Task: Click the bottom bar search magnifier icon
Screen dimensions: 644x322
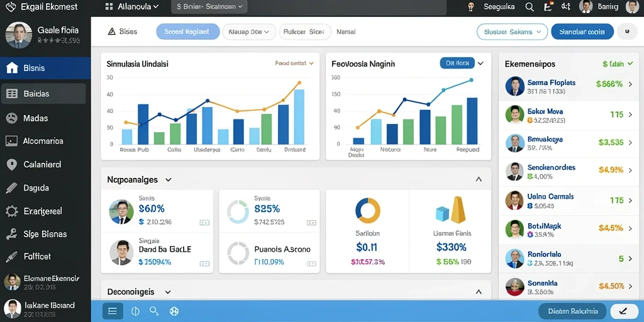Action: pyautogui.click(x=154, y=311)
